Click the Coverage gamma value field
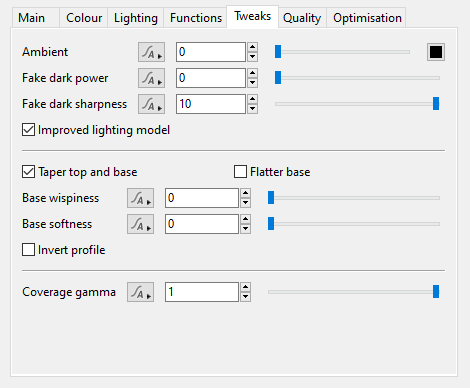This screenshot has width=470, height=388. (x=202, y=292)
